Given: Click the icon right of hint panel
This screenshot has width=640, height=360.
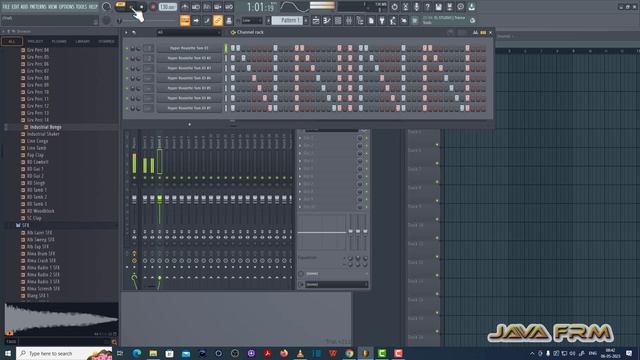Looking at the screenshot, I should point(473,20).
